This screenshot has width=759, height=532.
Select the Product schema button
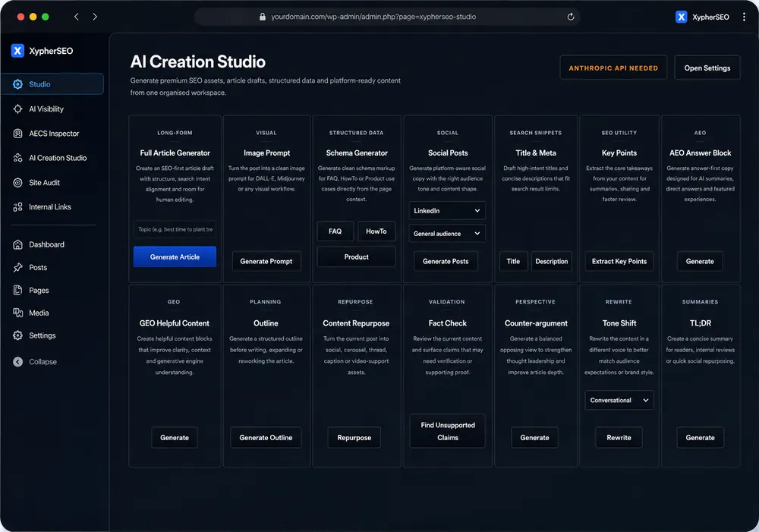(x=356, y=257)
